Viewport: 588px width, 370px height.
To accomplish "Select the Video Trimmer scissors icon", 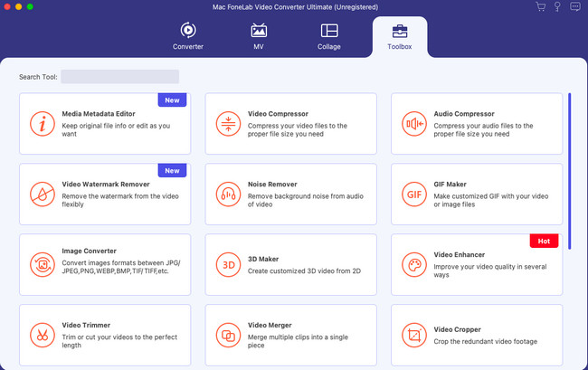I will tap(43, 335).
